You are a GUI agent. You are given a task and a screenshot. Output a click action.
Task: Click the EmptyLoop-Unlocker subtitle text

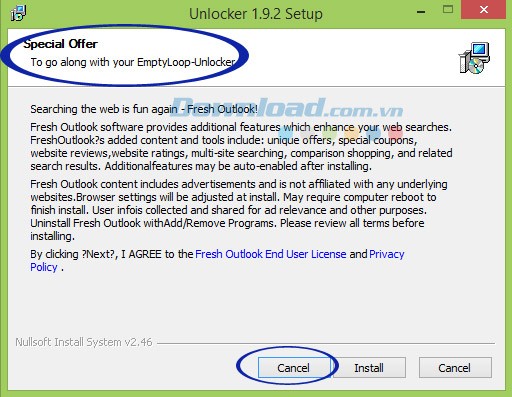coord(133,62)
